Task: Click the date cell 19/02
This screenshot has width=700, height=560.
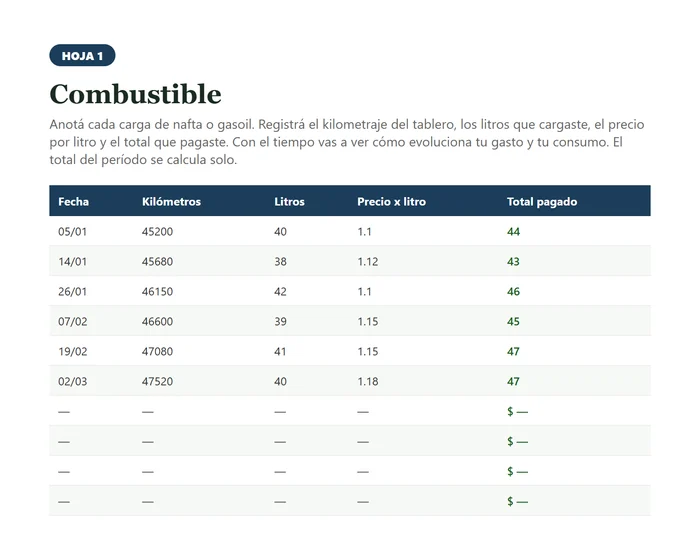Action: (72, 351)
